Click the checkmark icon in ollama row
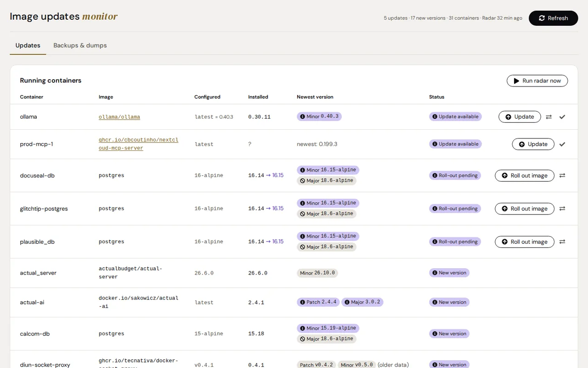The image size is (588, 368). tap(562, 117)
